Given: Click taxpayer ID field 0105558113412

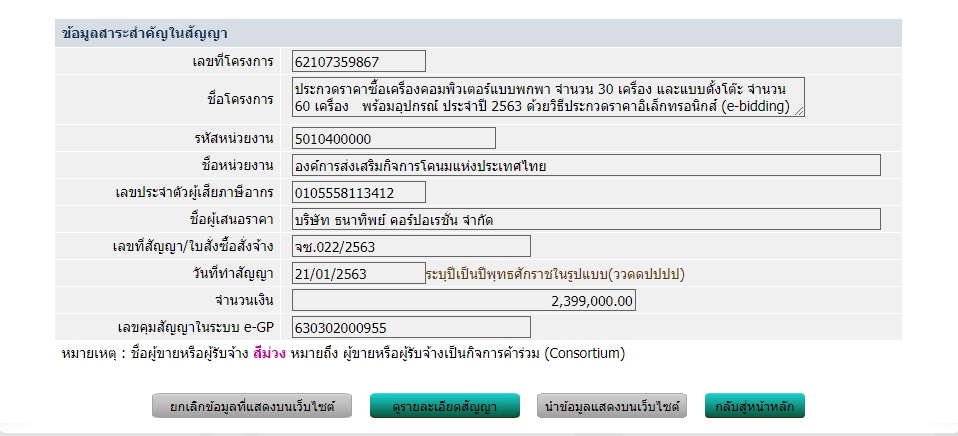Looking at the screenshot, I should click(x=359, y=192).
